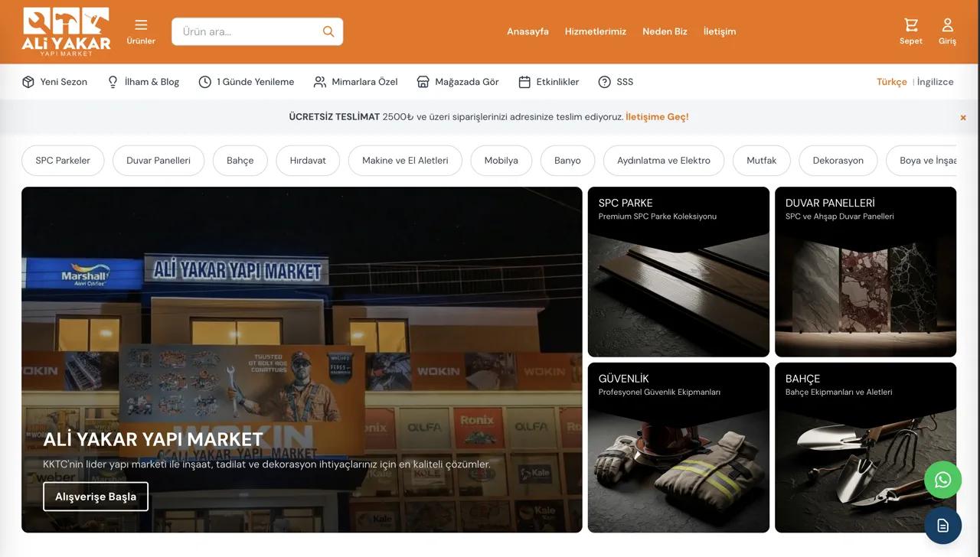980x557 pixels.
Task: Click the İletişime Geç! link
Action: [657, 117]
